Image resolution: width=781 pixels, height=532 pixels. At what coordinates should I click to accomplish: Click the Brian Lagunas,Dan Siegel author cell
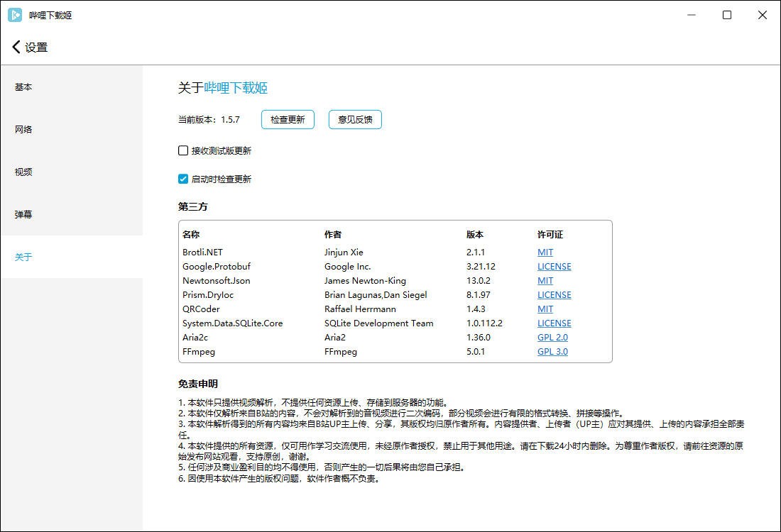point(376,294)
